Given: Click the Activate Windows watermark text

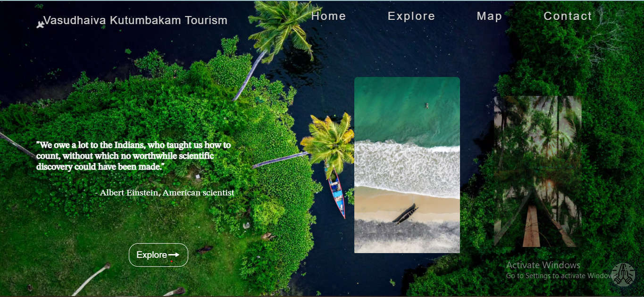Looking at the screenshot, I should point(543,265).
